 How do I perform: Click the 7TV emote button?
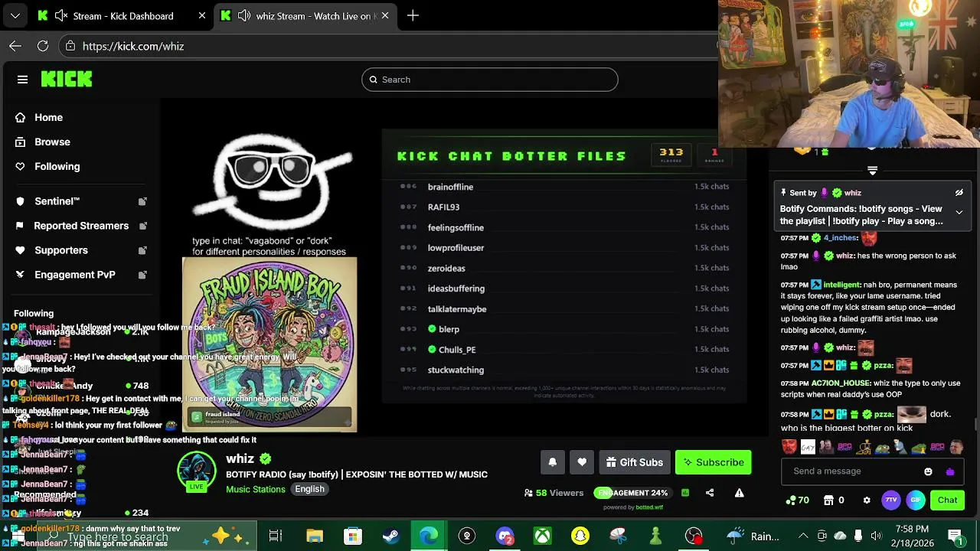tap(891, 500)
